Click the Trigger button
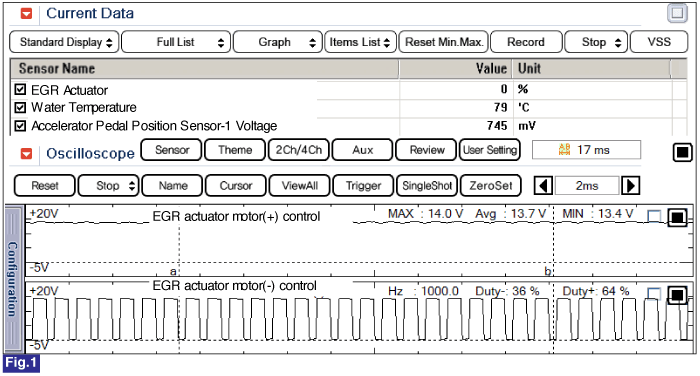This screenshot has width=700, height=376. [363, 185]
